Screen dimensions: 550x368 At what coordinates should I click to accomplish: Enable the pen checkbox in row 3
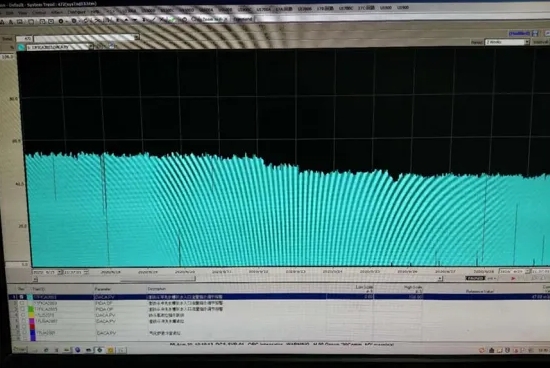pyautogui.click(x=23, y=309)
